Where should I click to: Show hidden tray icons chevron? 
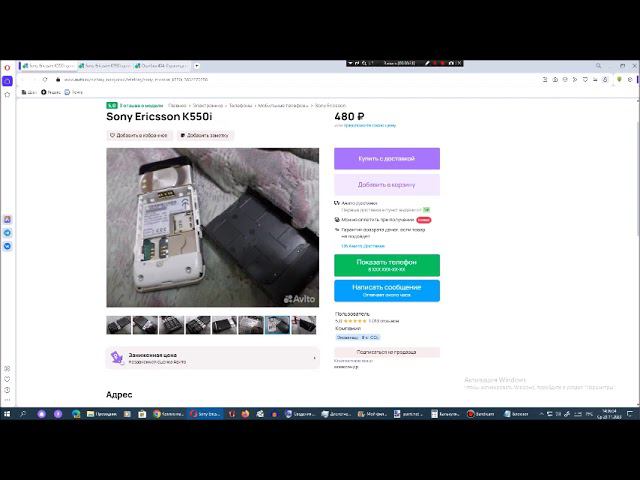pos(541,414)
